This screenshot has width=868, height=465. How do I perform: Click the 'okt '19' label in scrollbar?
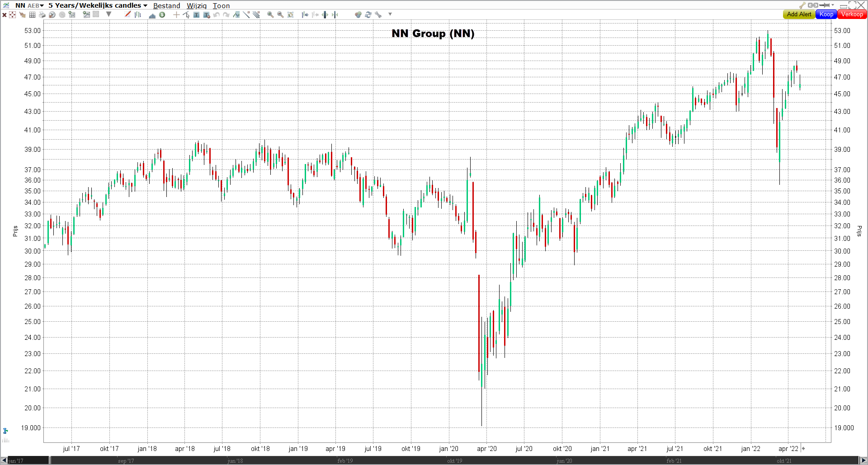pyautogui.click(x=454, y=461)
